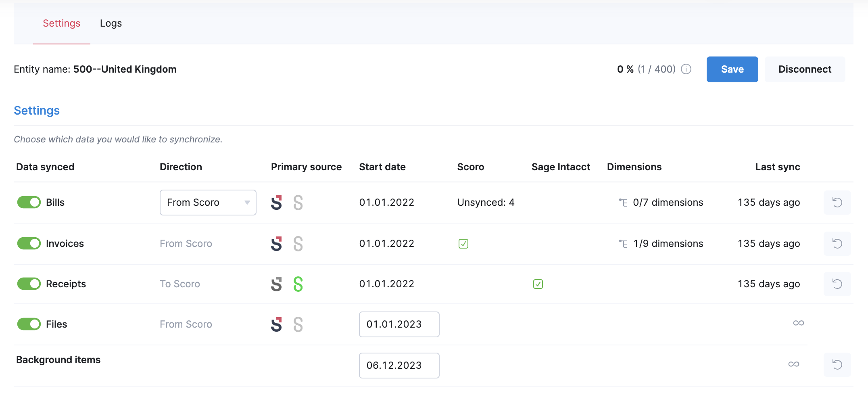Click the reset sync icon in Bills row
Viewport: 868px width, 393px height.
(837, 203)
